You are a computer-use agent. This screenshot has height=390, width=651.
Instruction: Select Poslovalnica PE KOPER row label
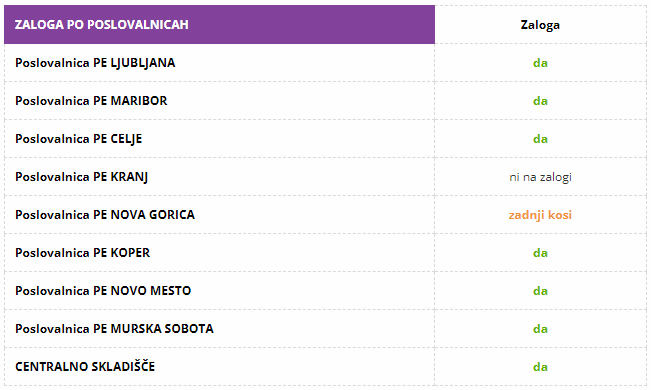pos(83,253)
